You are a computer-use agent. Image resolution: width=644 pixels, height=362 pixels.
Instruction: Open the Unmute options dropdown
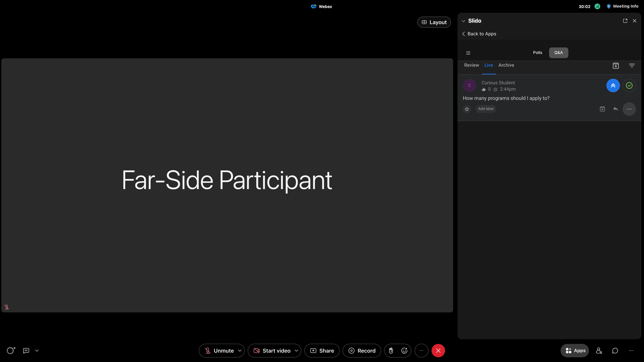pos(240,350)
